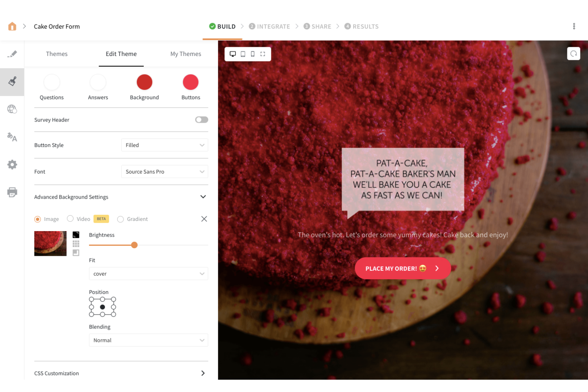This screenshot has width=588, height=392.
Task: Switch to the My Themes tab
Action: point(186,54)
